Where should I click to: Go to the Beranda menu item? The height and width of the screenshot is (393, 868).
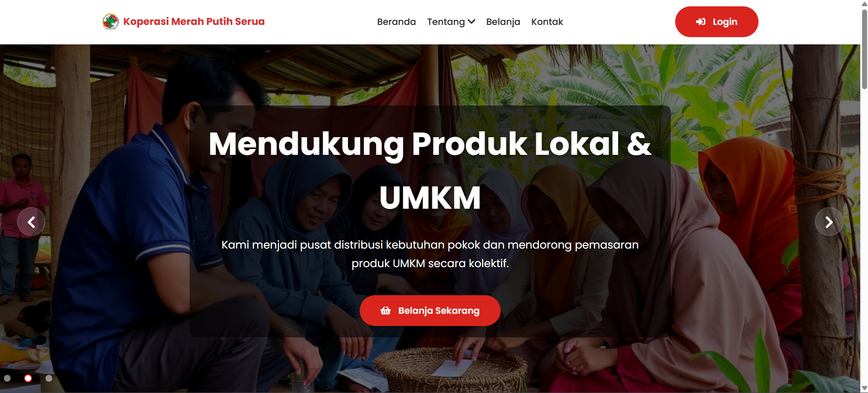point(396,22)
